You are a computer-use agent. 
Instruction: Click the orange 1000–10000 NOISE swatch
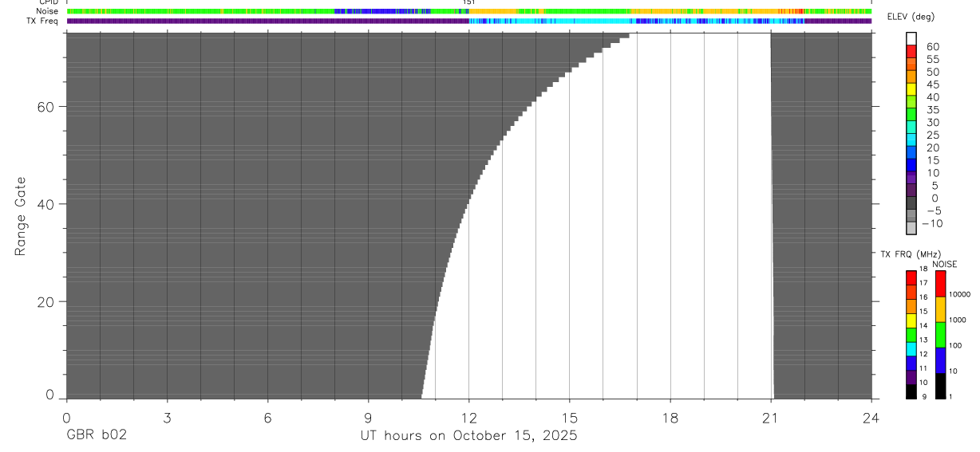pos(940,309)
